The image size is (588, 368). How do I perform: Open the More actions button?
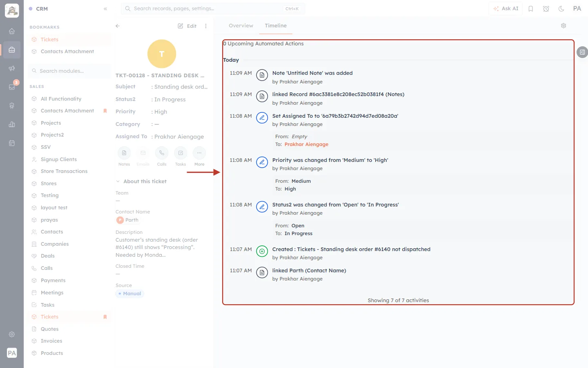(199, 153)
